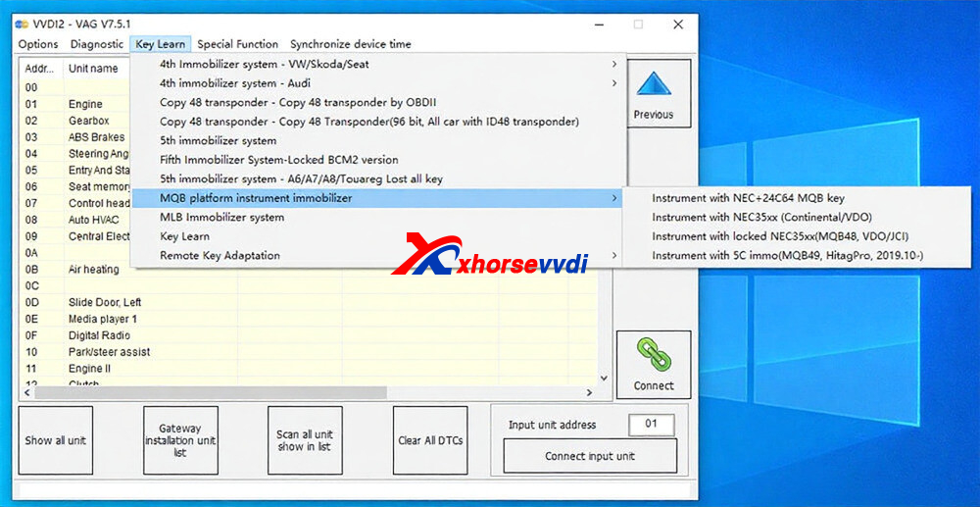Click the horizontal scrollbar of unit list
The image size is (980, 507).
click(x=211, y=392)
